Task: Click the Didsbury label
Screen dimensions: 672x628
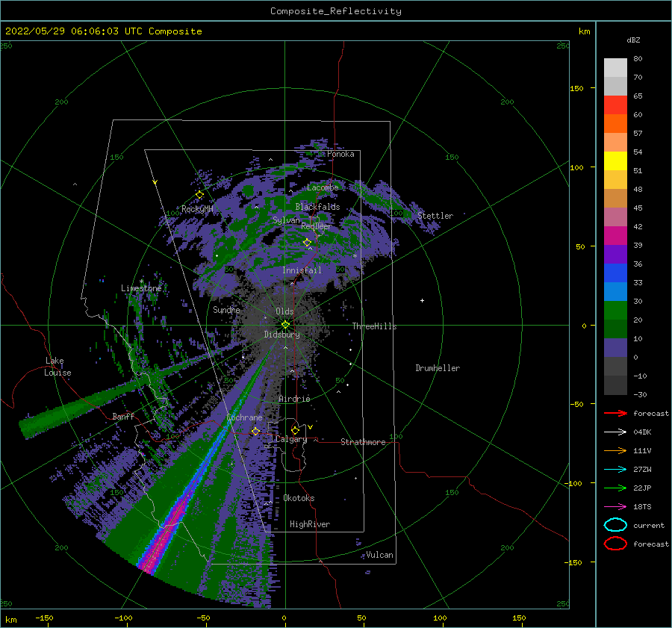Action: point(281,335)
